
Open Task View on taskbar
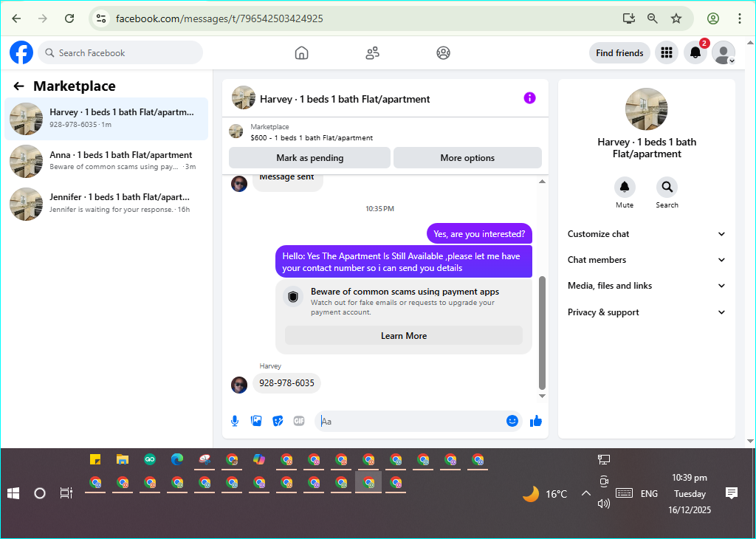tap(66, 493)
